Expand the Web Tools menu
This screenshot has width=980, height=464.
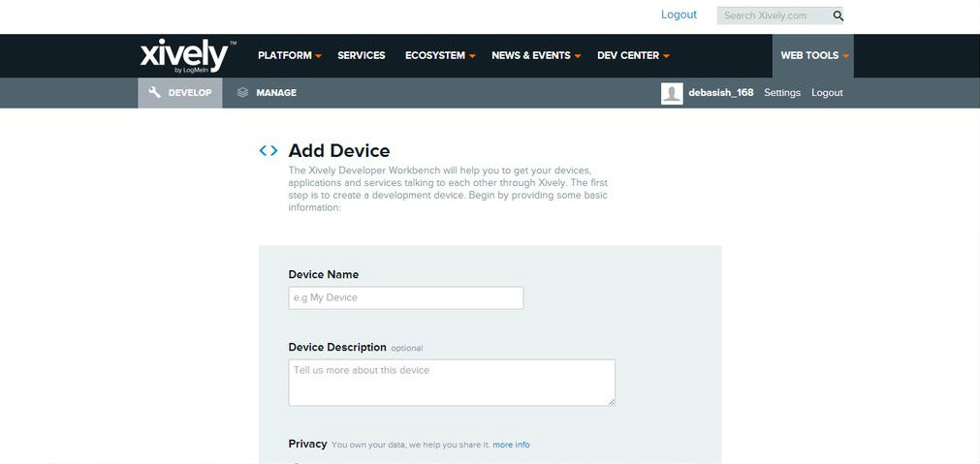(813, 55)
